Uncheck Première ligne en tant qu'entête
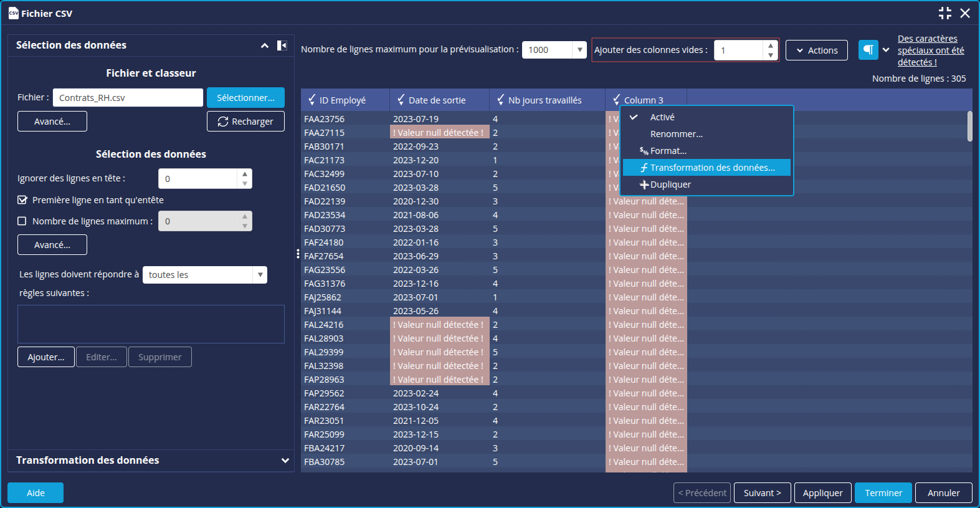The image size is (980, 508). (x=22, y=200)
